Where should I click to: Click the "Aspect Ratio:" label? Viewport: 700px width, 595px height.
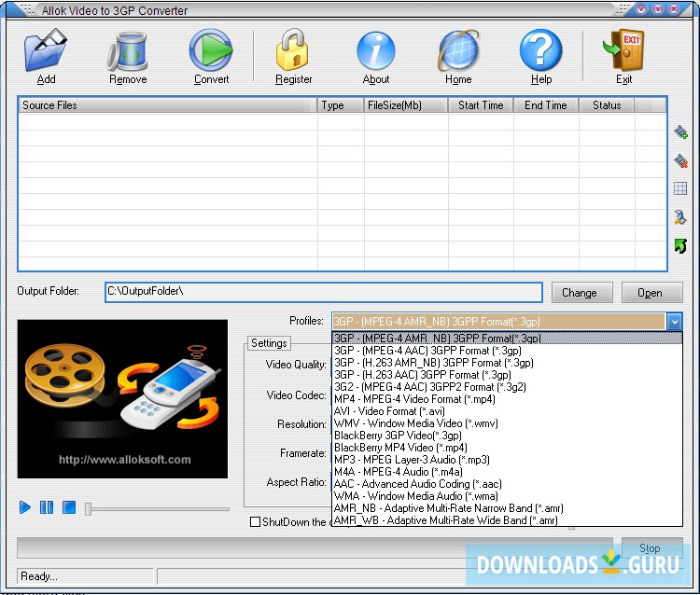click(x=296, y=482)
